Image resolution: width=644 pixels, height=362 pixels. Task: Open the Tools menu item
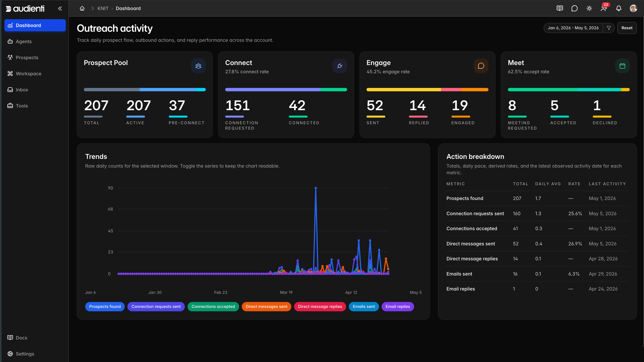point(35,105)
